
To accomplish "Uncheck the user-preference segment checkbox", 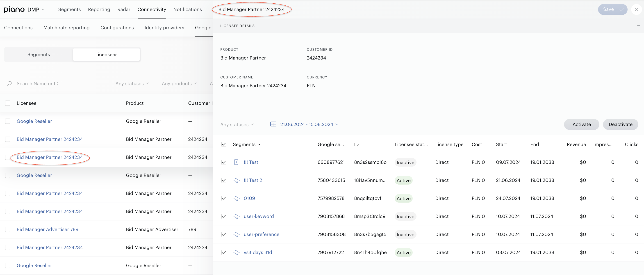I will pyautogui.click(x=224, y=234).
